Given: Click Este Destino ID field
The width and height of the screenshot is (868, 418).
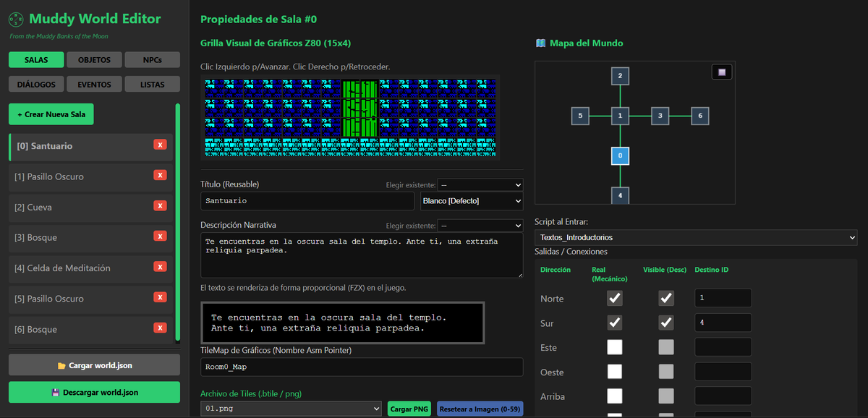Looking at the screenshot, I should (723, 347).
